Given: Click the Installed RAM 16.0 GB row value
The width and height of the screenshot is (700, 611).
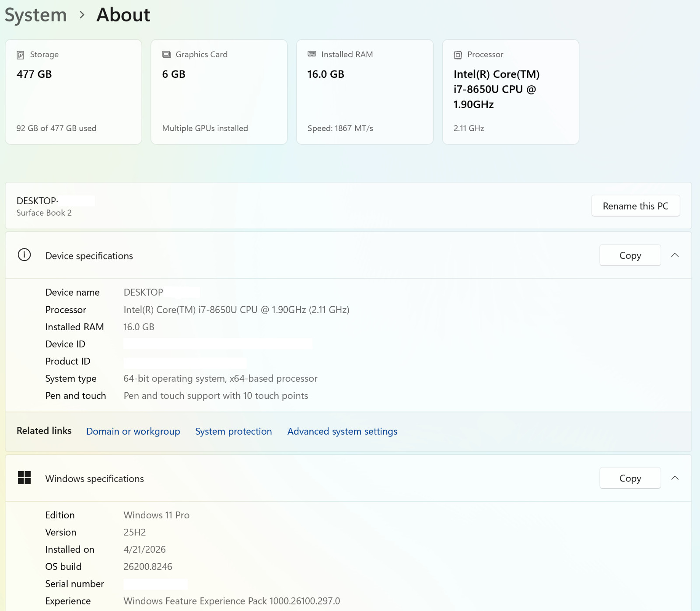Looking at the screenshot, I should [139, 327].
